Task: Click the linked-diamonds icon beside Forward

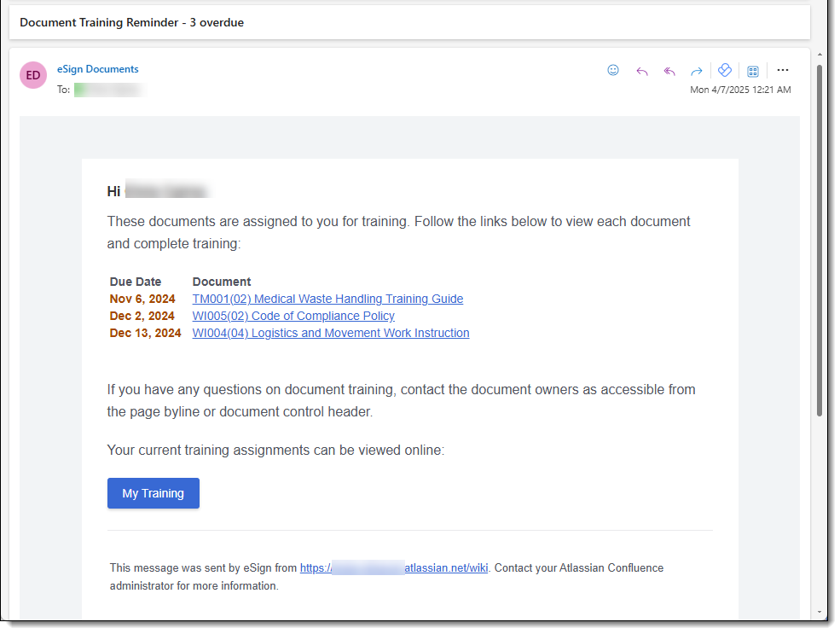Action: (x=725, y=71)
